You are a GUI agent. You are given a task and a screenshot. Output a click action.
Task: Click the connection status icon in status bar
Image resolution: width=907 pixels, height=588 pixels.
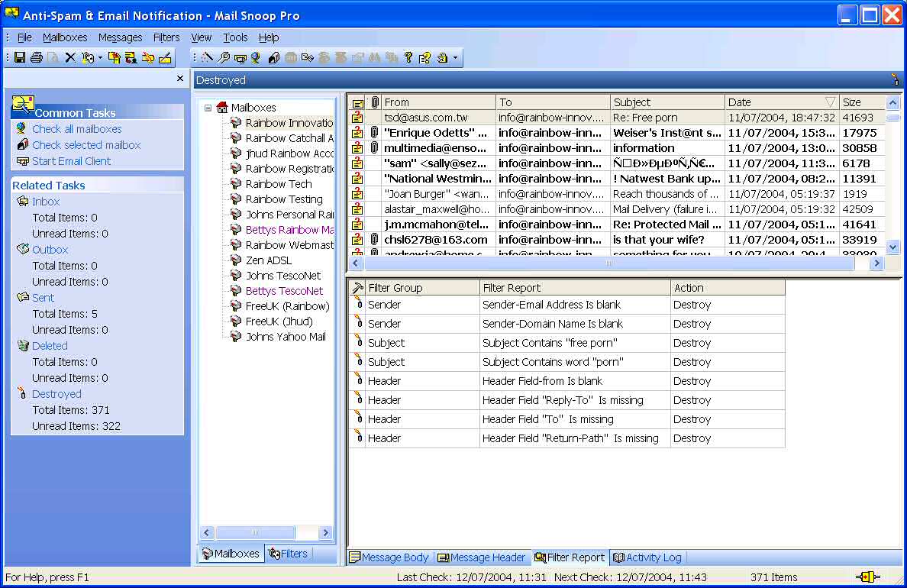(867, 577)
